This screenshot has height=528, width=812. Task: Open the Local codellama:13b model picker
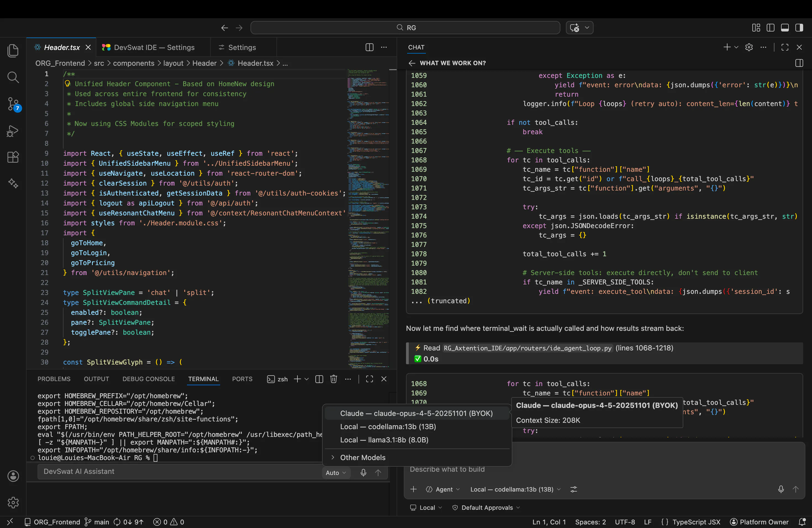tap(515, 489)
